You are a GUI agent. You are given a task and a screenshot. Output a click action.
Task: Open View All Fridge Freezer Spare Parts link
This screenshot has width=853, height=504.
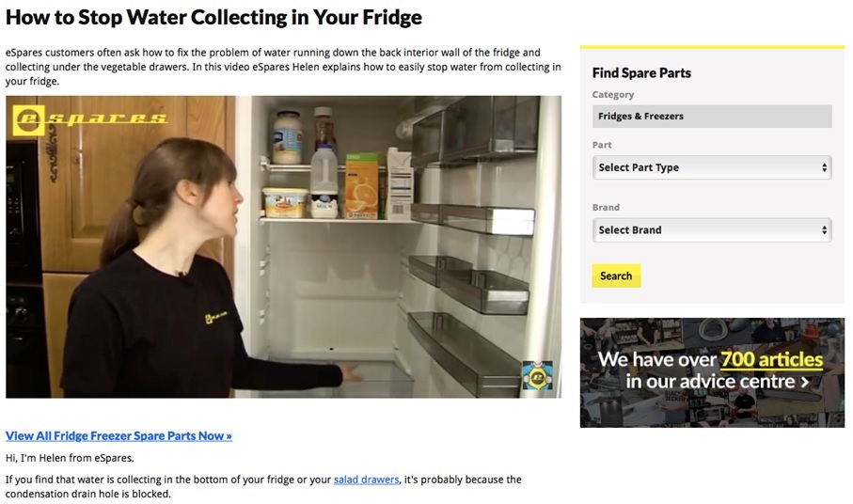[x=118, y=435]
